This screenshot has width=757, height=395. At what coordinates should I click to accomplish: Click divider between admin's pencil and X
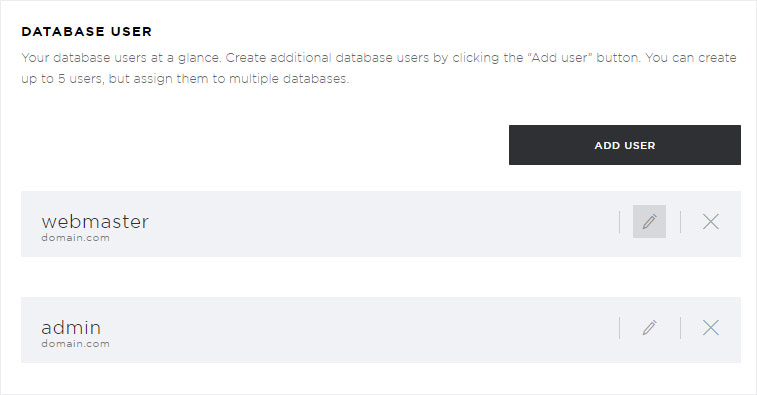(x=680, y=328)
